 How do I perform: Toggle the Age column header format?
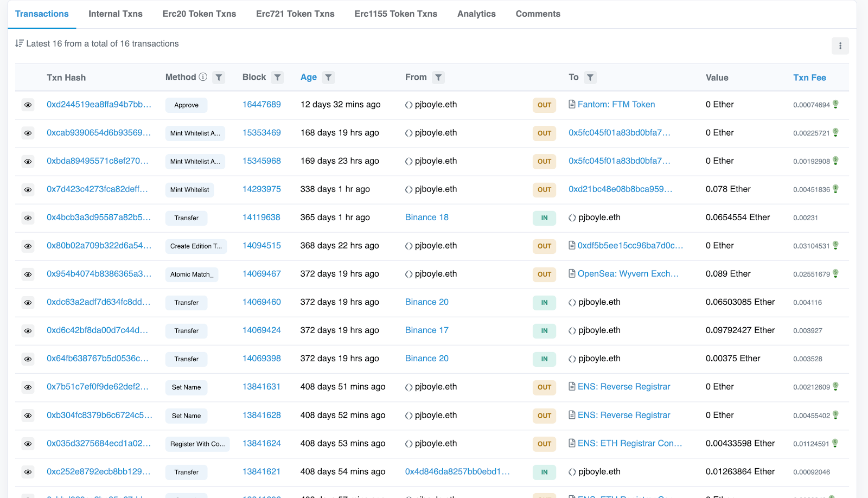click(x=309, y=77)
